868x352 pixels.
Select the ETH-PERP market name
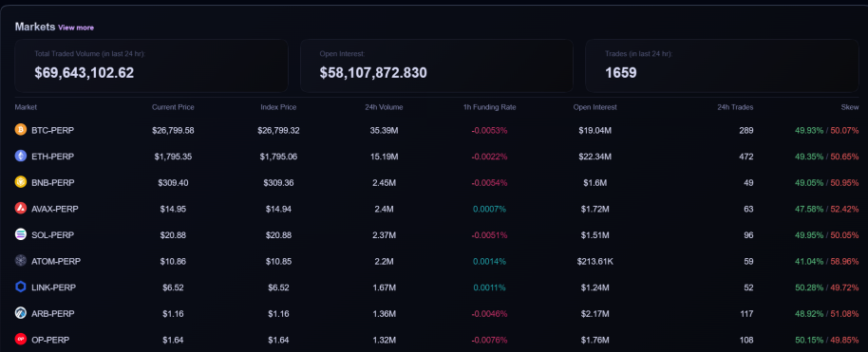52,157
